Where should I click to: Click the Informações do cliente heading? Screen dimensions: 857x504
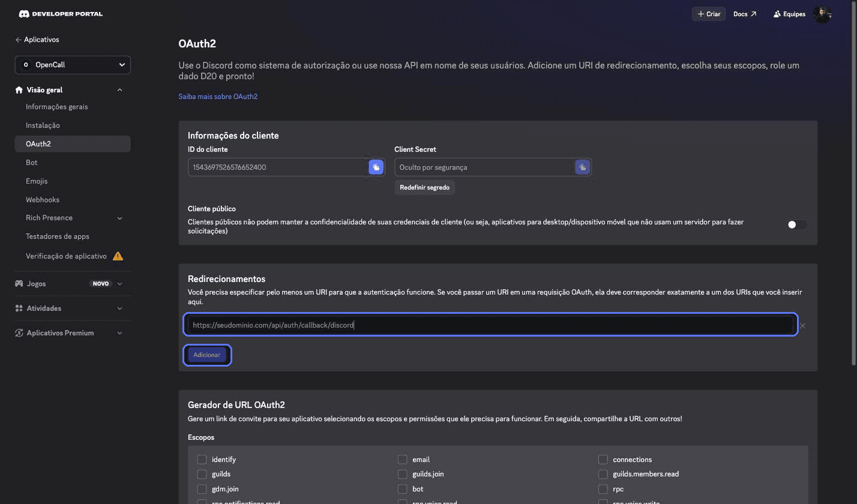[233, 136]
